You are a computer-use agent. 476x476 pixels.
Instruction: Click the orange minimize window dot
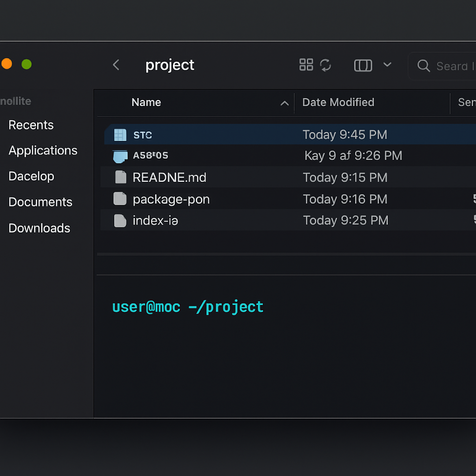coord(7,64)
